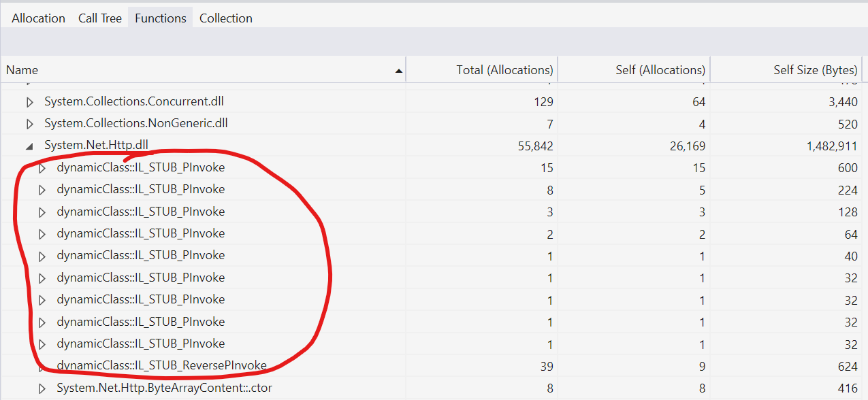
Task: Select the IL_STUB_ReversePInvoke row label
Action: 161,365
